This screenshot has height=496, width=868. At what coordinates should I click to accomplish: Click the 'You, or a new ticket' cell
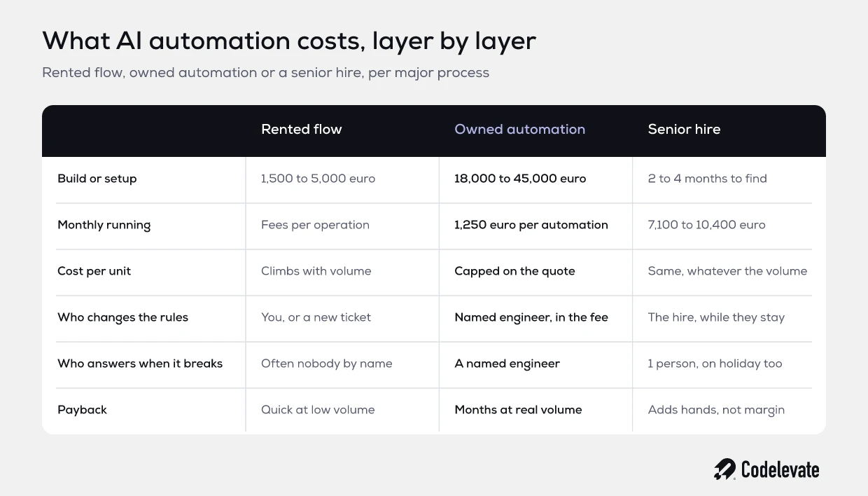click(x=316, y=317)
